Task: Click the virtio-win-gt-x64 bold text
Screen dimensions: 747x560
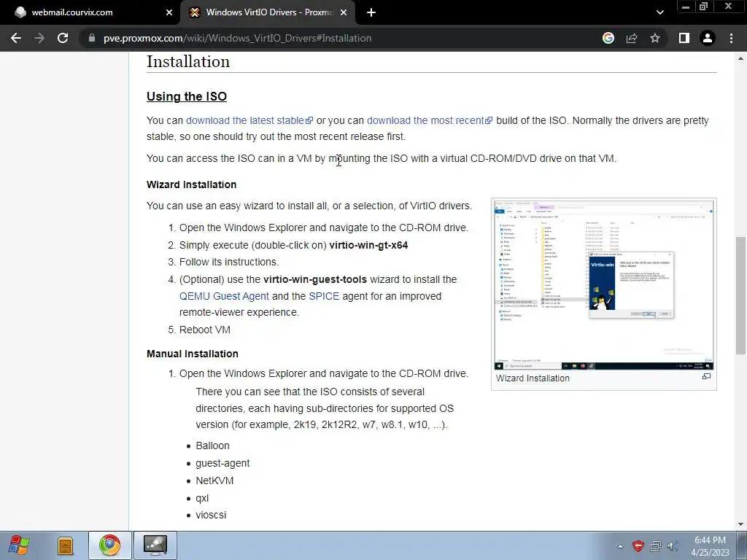Action: point(368,245)
